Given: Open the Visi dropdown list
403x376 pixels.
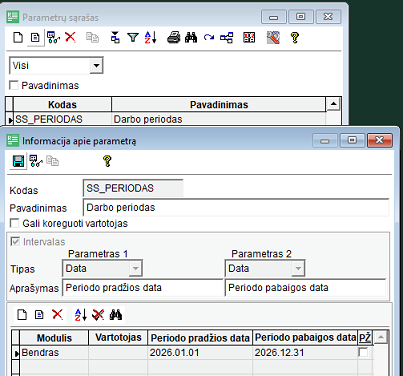Looking at the screenshot, I should pos(96,65).
